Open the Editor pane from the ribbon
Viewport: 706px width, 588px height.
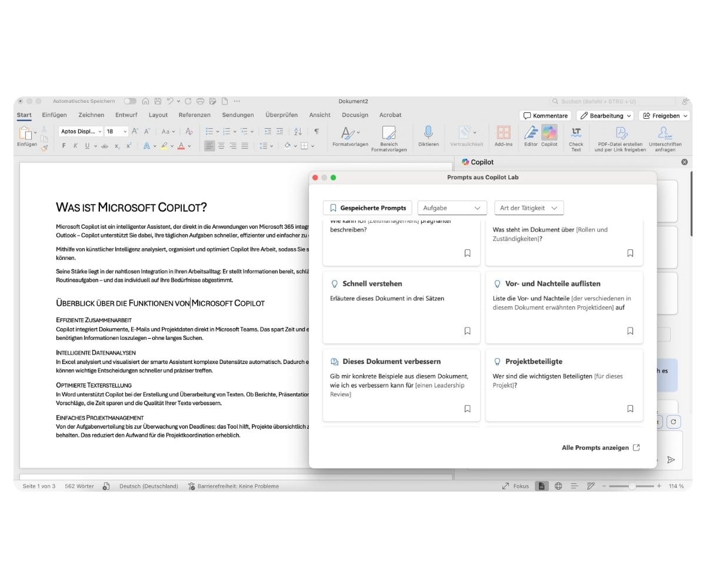pyautogui.click(x=531, y=136)
